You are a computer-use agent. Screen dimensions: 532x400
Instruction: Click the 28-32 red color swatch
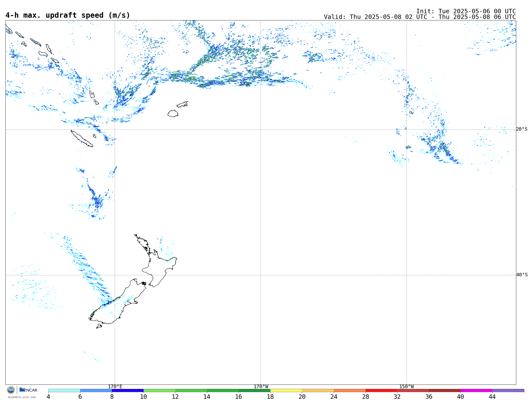[381, 391]
